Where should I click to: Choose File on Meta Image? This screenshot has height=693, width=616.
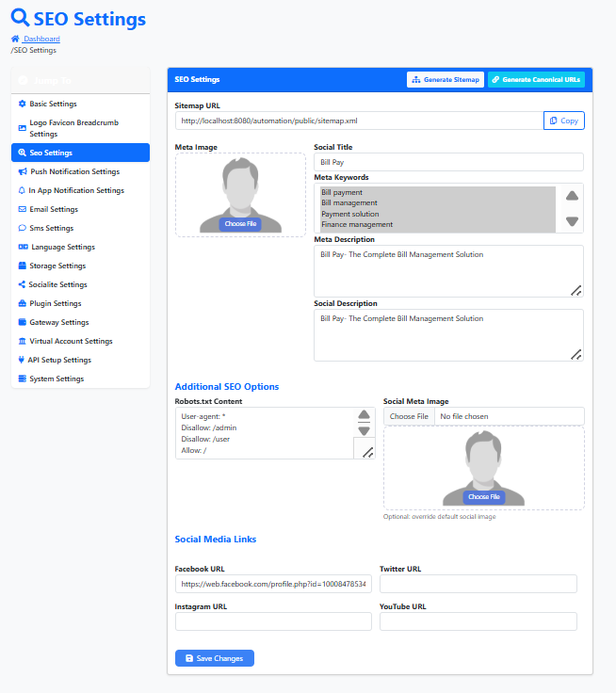[x=240, y=224]
